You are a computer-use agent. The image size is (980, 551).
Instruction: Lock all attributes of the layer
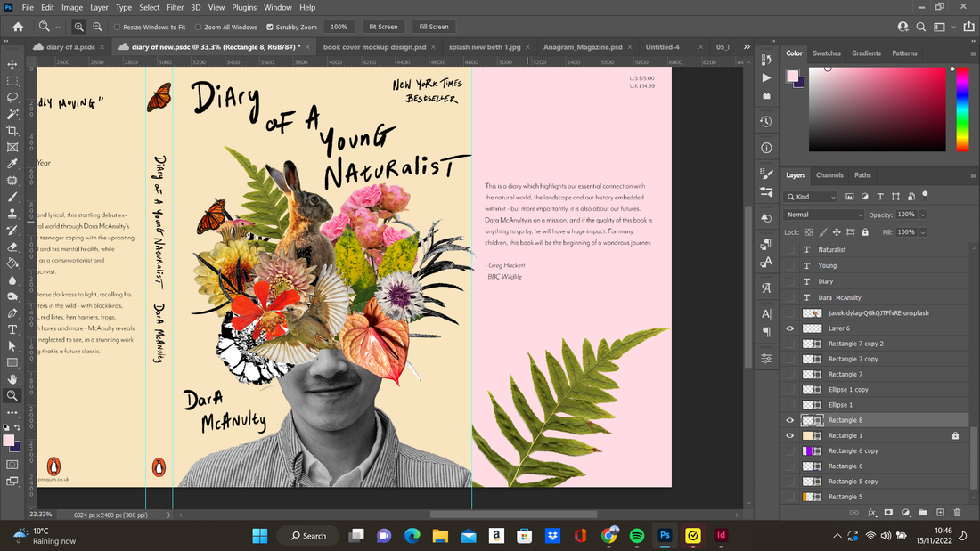tap(865, 232)
